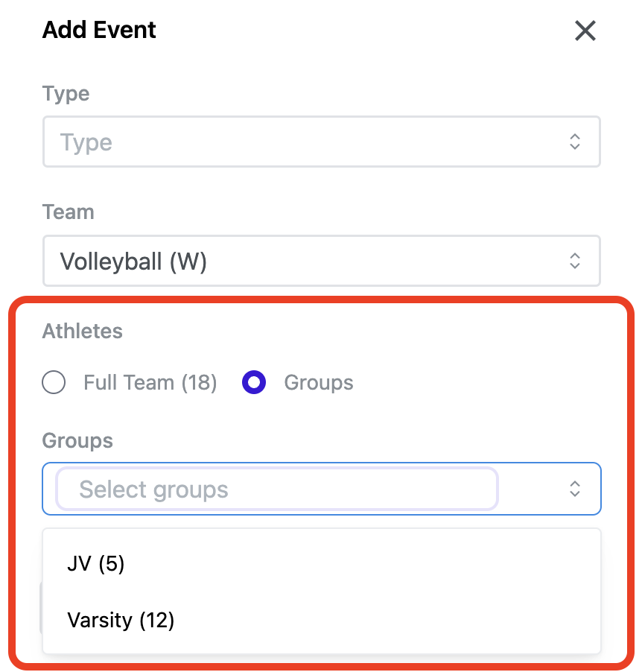This screenshot has height=672, width=642.
Task: Focus the Select groups search input
Action: [277, 489]
